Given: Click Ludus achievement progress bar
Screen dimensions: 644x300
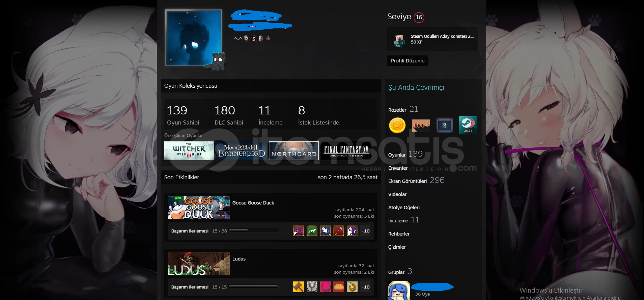Looking at the screenshot, I should [x=254, y=287].
